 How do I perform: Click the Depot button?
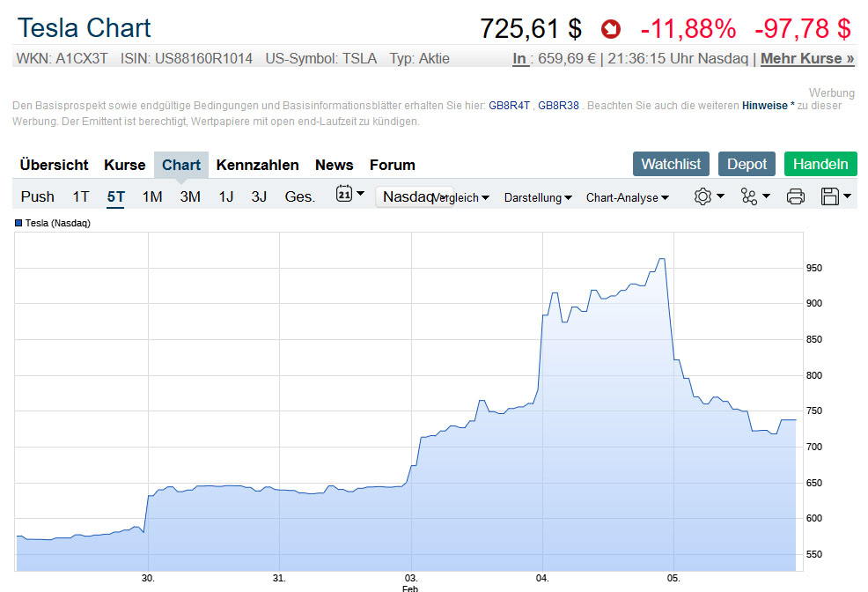pos(747,164)
